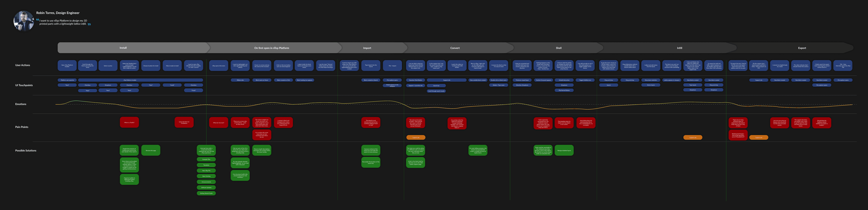Click the Toggle Visibility icon touchpoint
Viewport: 868px width, 210px height.
(x=585, y=80)
